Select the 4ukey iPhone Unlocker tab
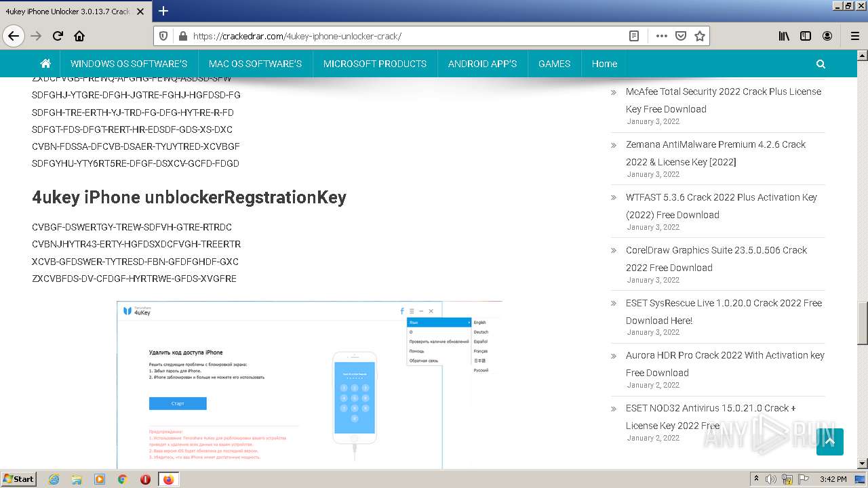This screenshot has height=488, width=868. (75, 11)
